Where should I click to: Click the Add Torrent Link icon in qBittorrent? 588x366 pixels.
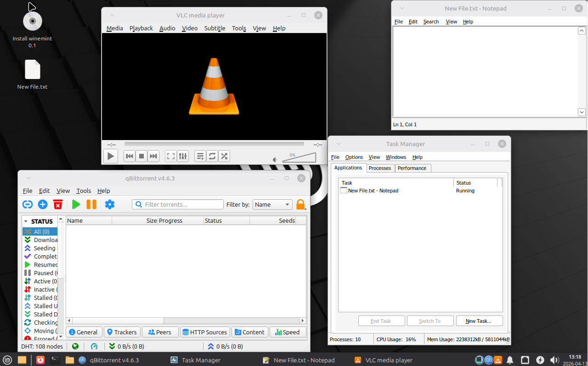click(28, 204)
